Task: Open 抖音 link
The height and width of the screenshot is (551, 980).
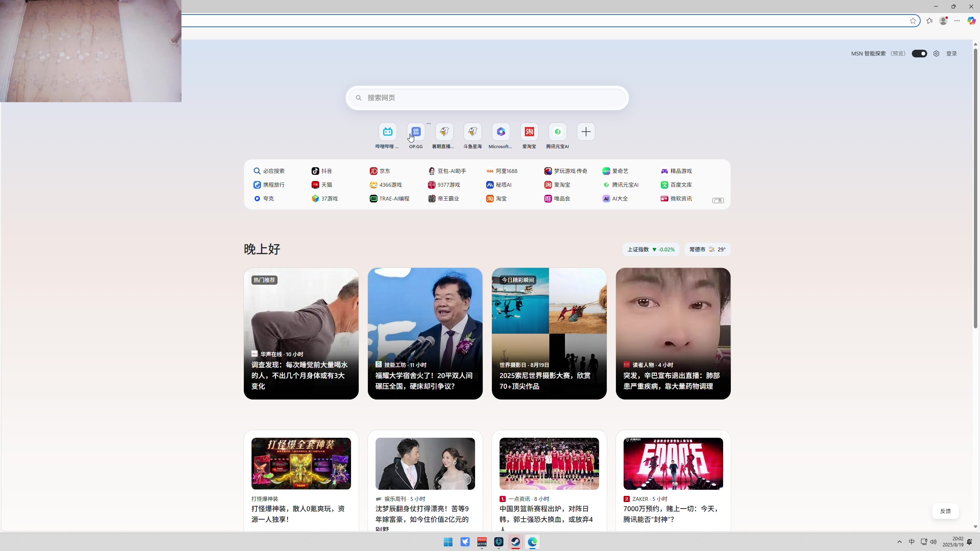Action: pos(322,171)
